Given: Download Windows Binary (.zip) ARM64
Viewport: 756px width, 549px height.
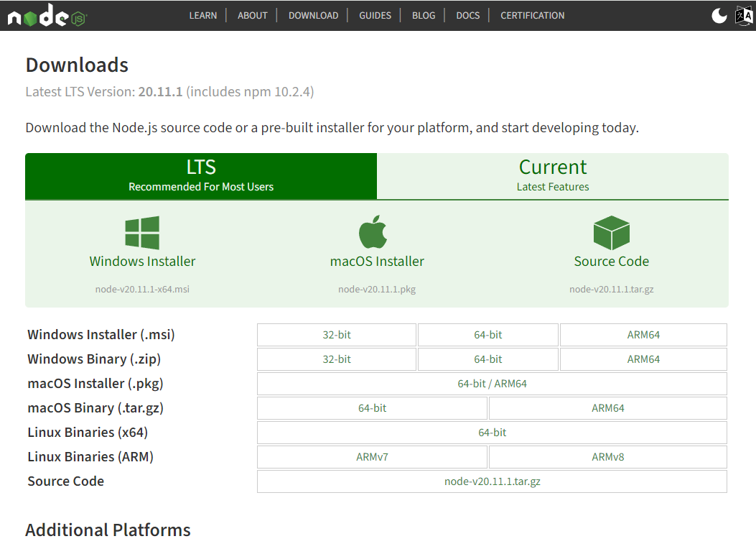Looking at the screenshot, I should pos(643,359).
